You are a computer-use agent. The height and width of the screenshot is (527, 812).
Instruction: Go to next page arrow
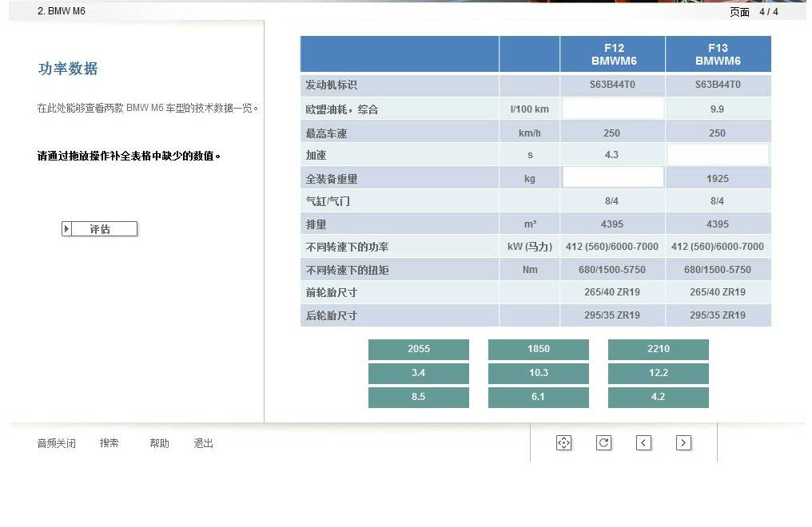683,442
